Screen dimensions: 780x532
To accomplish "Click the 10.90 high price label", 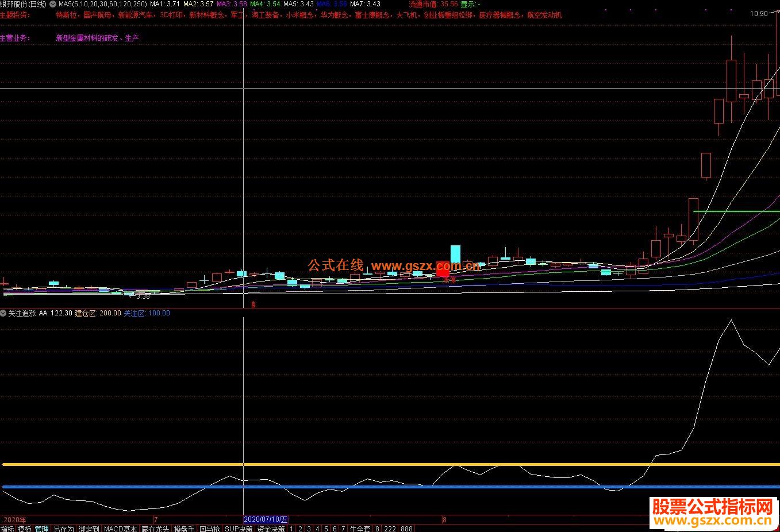I will [759, 14].
